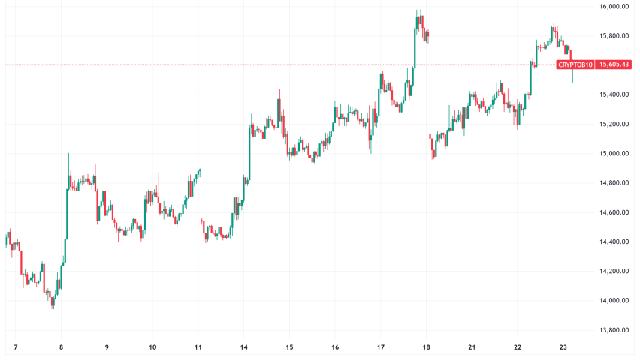Click day 7 on the time axis
Screen dimensions: 640x364
(16, 348)
